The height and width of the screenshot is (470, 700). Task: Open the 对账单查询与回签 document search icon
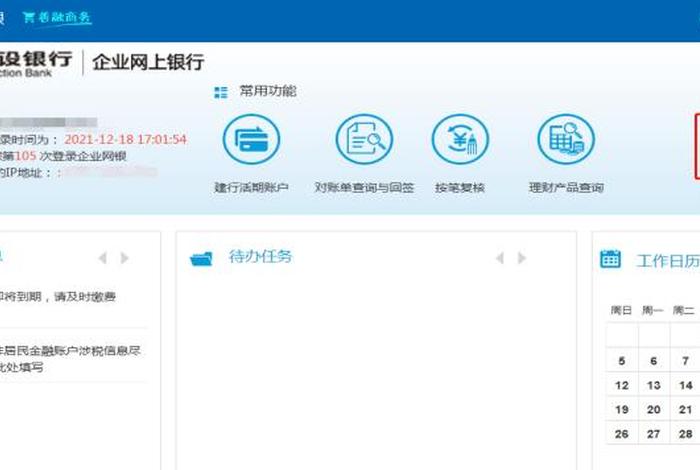click(x=364, y=139)
